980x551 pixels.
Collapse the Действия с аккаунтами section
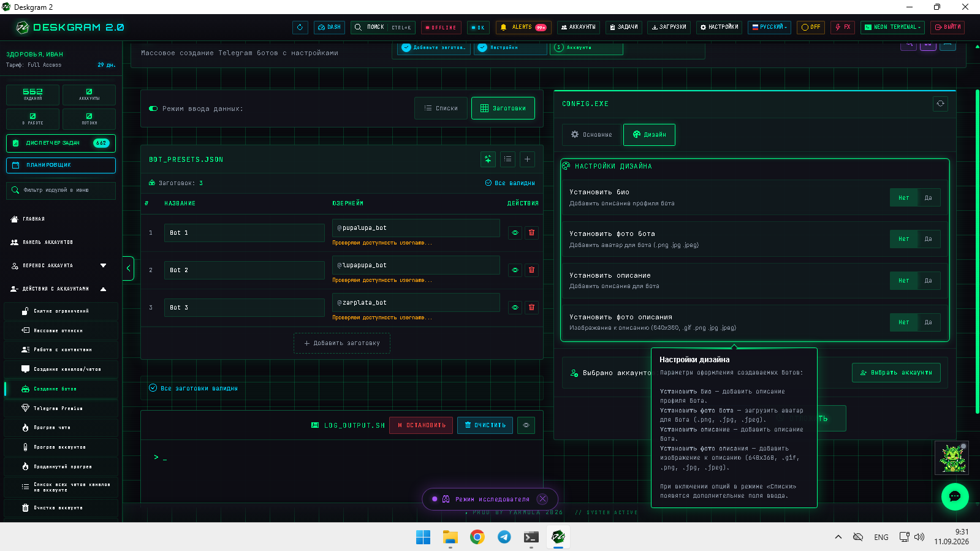pos(61,289)
